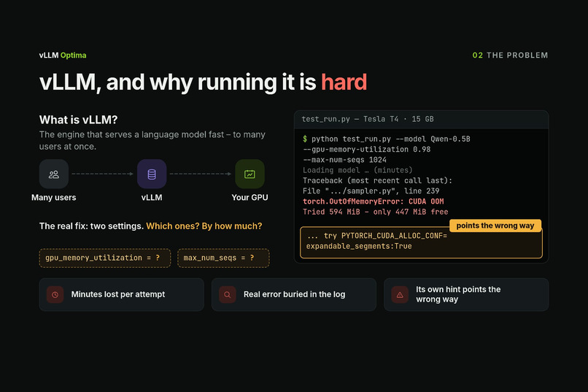The image size is (588, 392).
Task: Click the 'python test_run.py --model Qwen-0.5B' command line
Action: [387, 139]
